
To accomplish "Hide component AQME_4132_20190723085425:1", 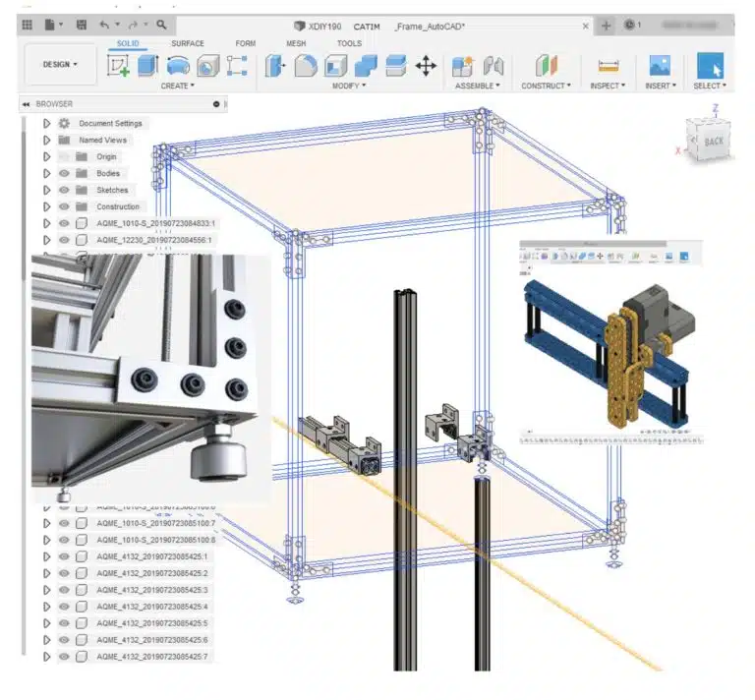I will (64, 556).
